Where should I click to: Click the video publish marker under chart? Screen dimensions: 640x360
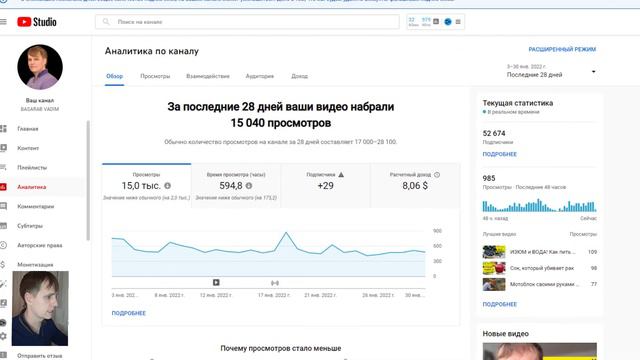[216, 282]
